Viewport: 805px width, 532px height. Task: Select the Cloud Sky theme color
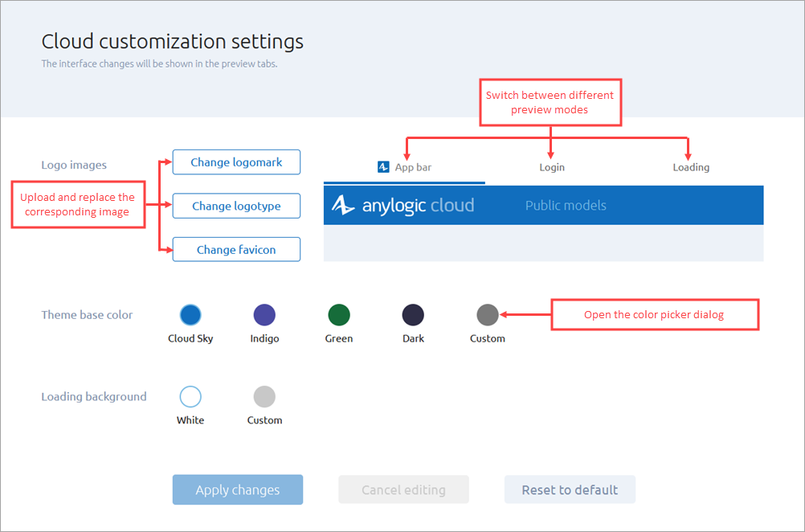coord(190,315)
